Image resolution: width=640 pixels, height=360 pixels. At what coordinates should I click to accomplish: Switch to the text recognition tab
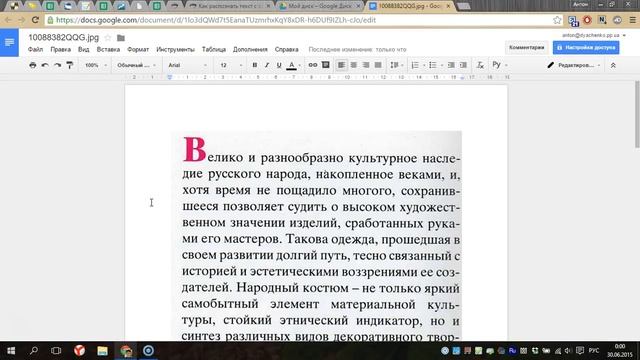click(230, 6)
